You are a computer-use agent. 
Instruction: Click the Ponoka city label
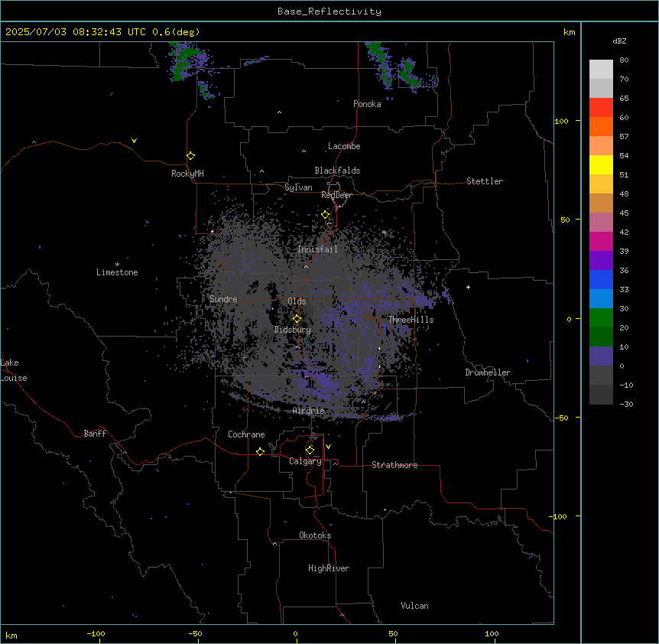[367, 104]
